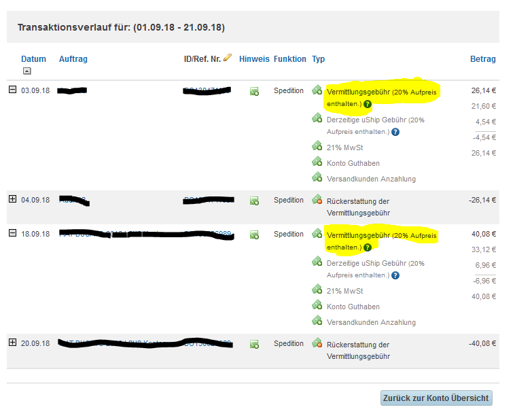Click the sort arrow under Datum
Viewport: 532px width, 416px height.
(26, 71)
